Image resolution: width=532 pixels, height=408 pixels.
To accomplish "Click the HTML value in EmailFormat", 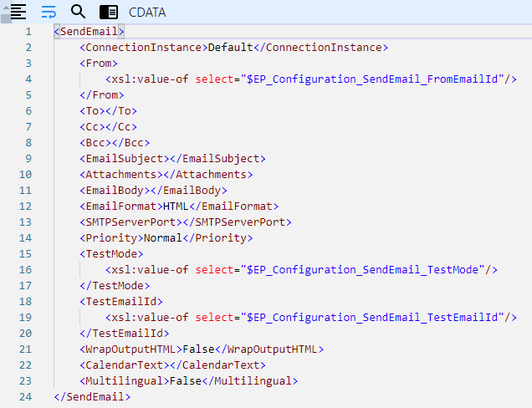I will coord(176,207).
